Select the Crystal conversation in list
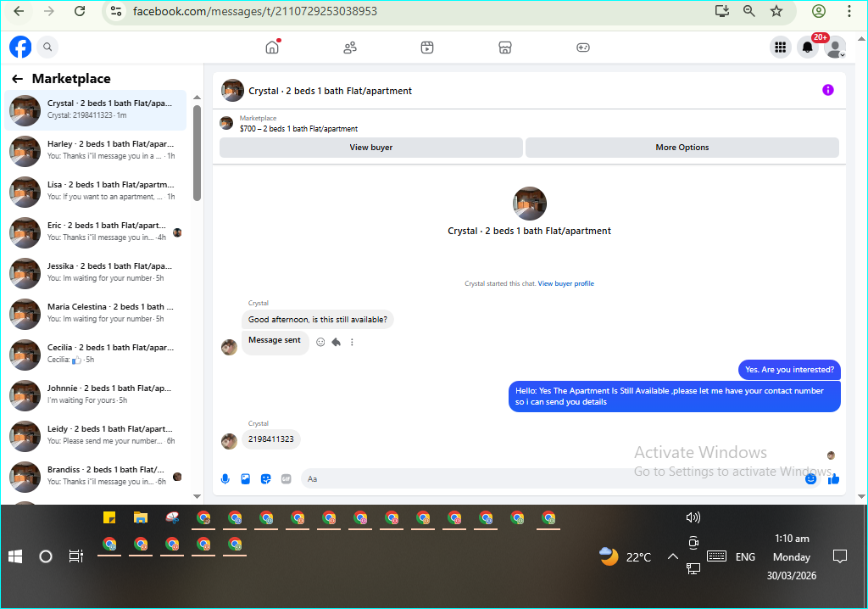868x609 pixels. tap(96, 109)
